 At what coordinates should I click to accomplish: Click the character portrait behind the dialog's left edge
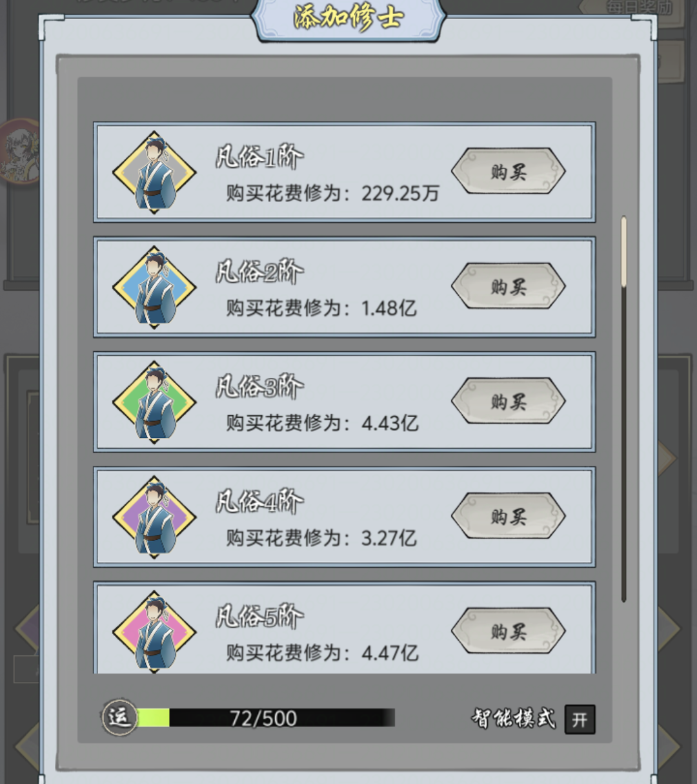(x=21, y=152)
